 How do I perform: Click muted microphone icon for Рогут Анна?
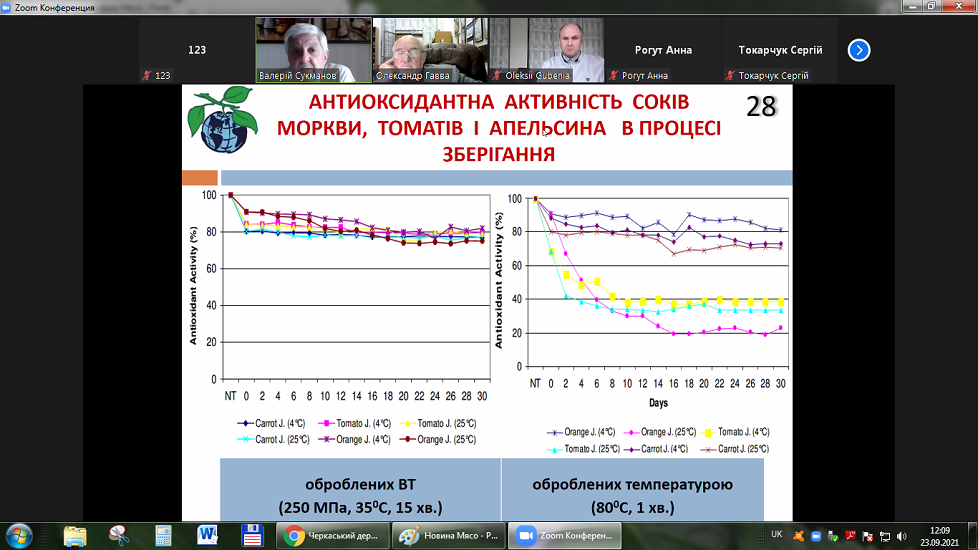pyautogui.click(x=614, y=75)
